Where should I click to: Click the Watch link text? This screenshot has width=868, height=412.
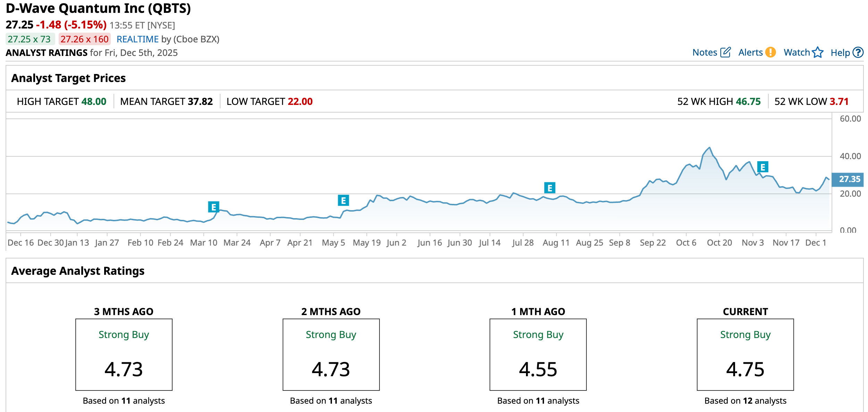[796, 52]
